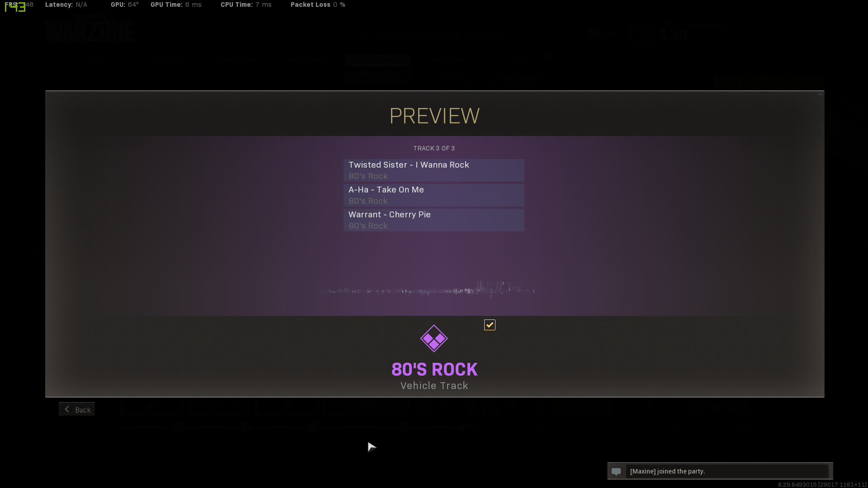Click the build version string 8.29.8493015
Viewport: 868px width, 488px height.
pos(822,484)
